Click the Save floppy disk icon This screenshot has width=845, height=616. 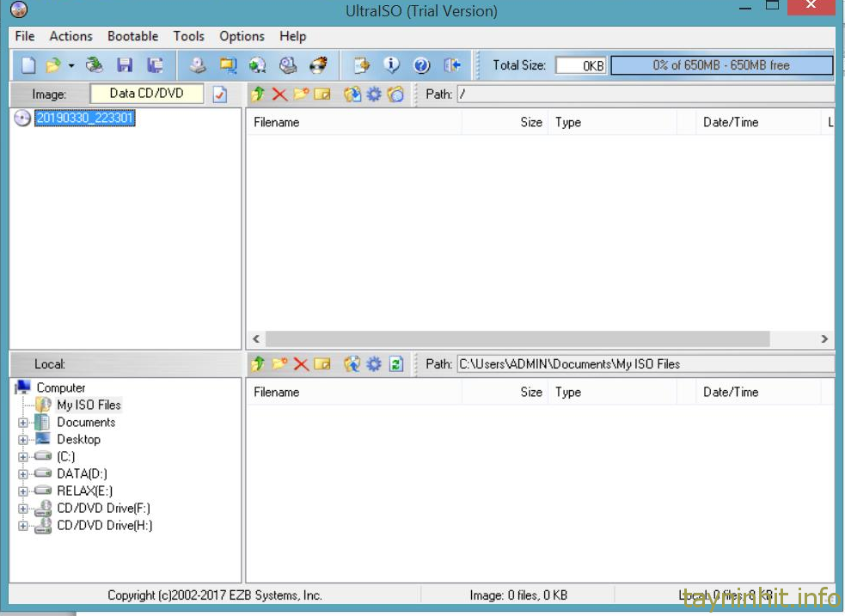pyautogui.click(x=125, y=65)
